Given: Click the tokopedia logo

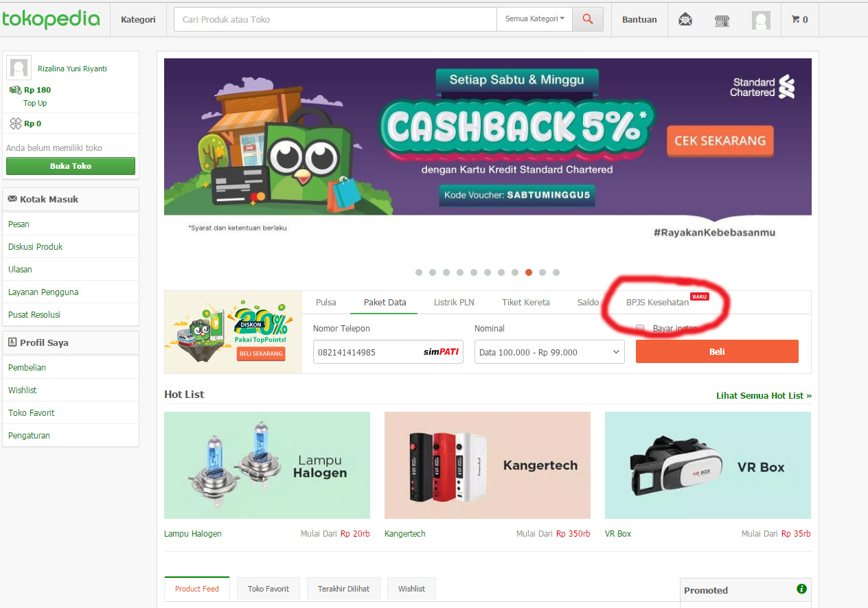Looking at the screenshot, I should 51,19.
